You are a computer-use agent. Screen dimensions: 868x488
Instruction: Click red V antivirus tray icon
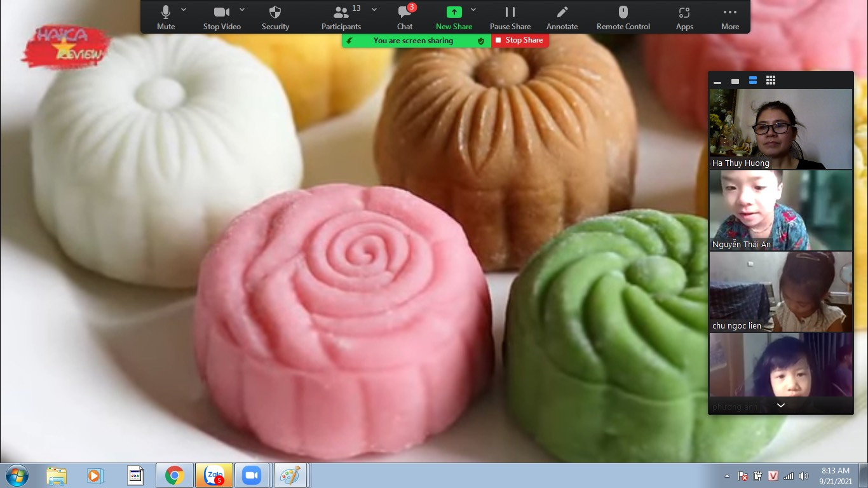[773, 476]
